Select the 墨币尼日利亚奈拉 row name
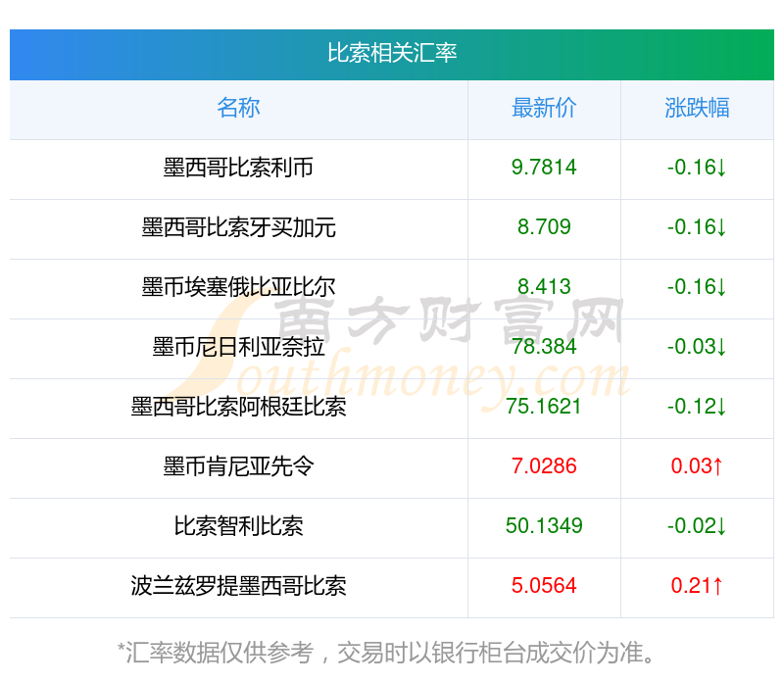Viewport: 784px width, 683px height. [238, 347]
